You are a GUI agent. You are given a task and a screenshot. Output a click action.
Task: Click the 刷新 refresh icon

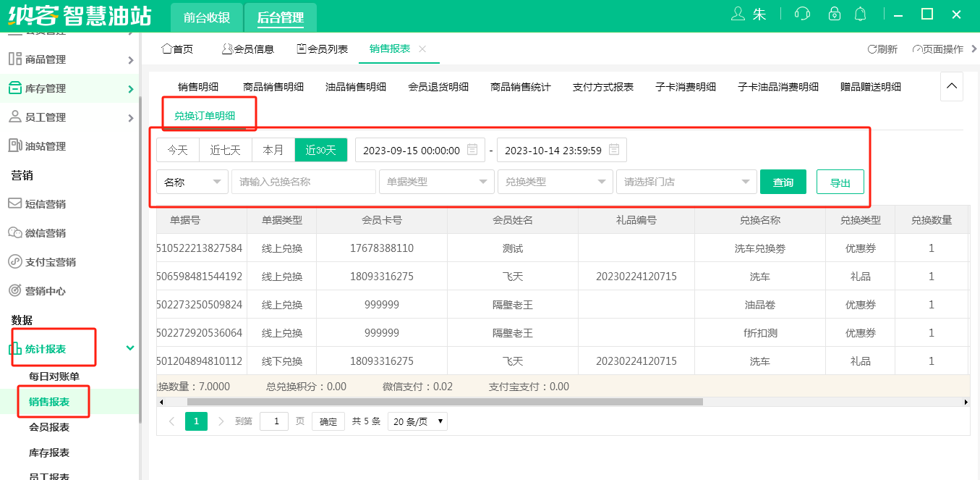coord(872,49)
